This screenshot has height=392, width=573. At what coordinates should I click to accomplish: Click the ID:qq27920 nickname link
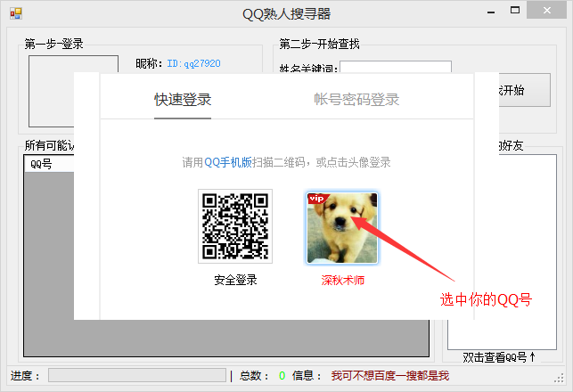click(x=193, y=63)
